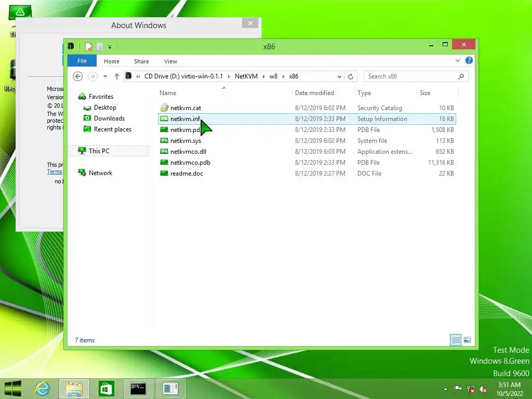532x399 pixels.
Task: Open recent locations dropdown arrow
Action: [x=105, y=76]
